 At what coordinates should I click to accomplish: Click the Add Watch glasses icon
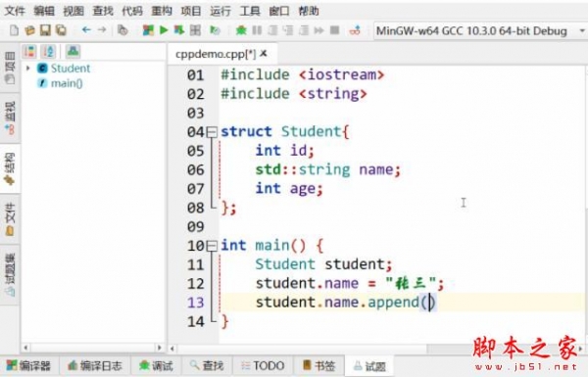(x=355, y=30)
